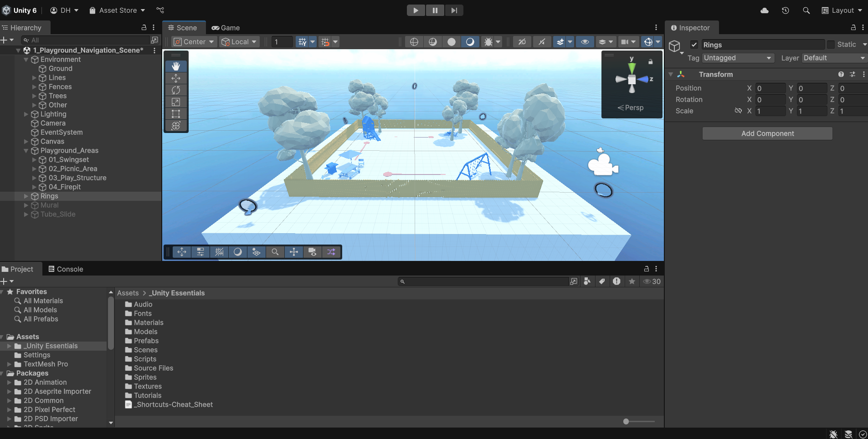Viewport: 868px width, 439px height.
Task: Open the Console tab
Action: [x=66, y=269]
